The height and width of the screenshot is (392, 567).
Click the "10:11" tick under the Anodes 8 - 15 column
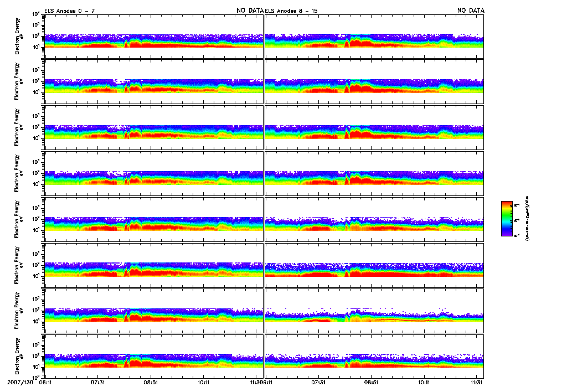pos(424,382)
